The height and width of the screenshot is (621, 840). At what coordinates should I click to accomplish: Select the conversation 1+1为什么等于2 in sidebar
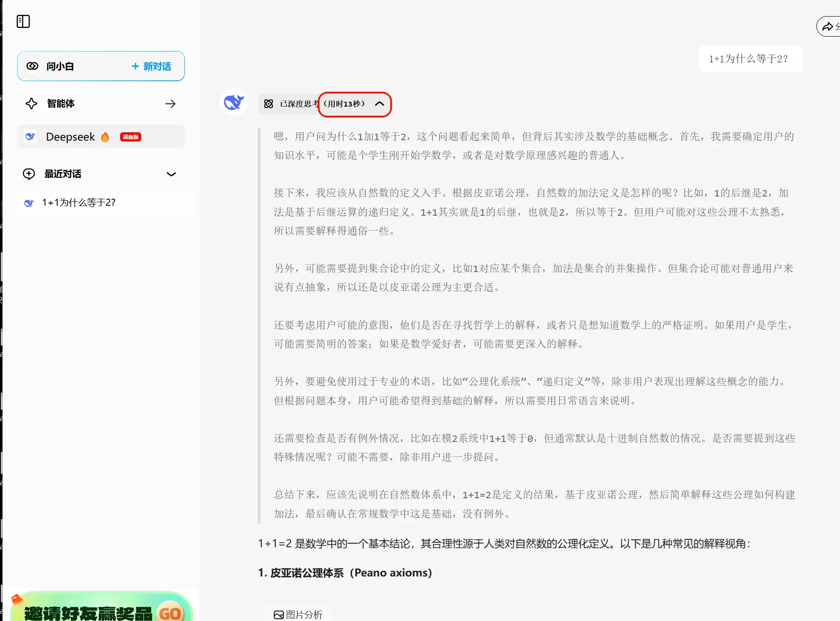pos(78,203)
